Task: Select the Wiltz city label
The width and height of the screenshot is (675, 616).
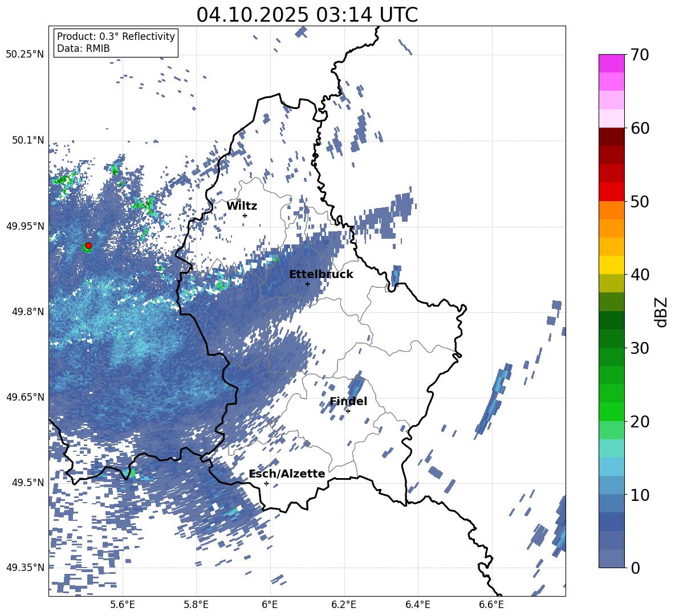Action: tap(242, 206)
